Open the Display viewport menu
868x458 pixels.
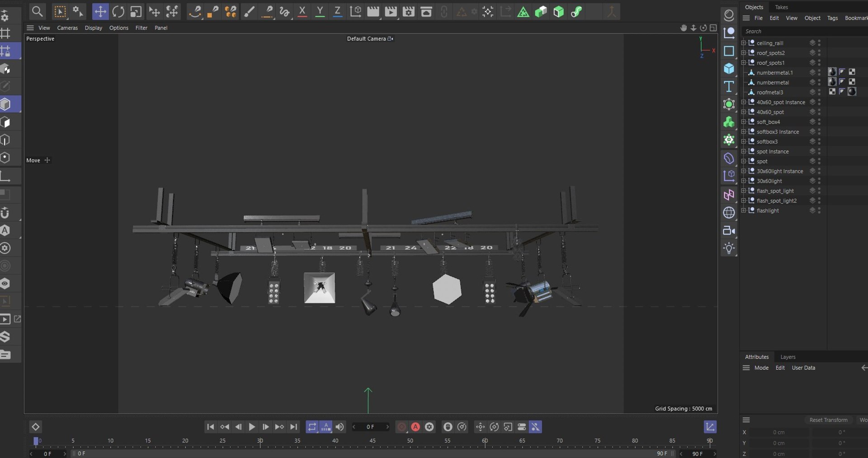(x=94, y=28)
